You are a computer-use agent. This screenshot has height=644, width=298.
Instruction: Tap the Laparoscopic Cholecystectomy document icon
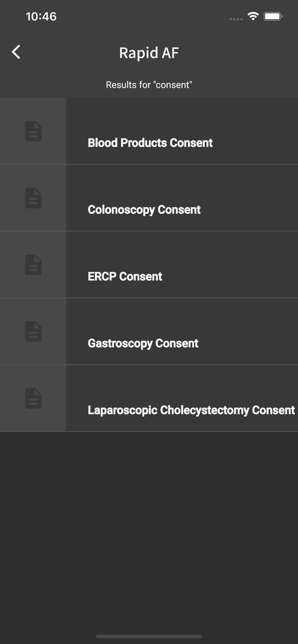click(33, 399)
